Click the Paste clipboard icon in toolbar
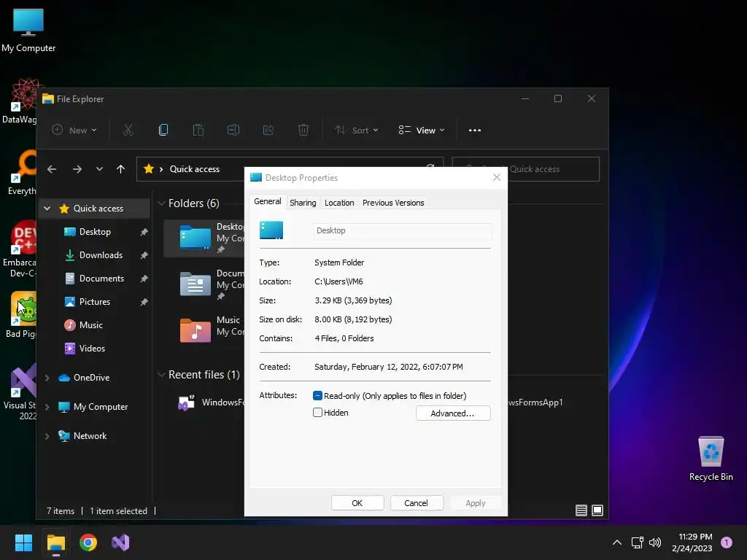The image size is (747, 560). [x=198, y=130]
